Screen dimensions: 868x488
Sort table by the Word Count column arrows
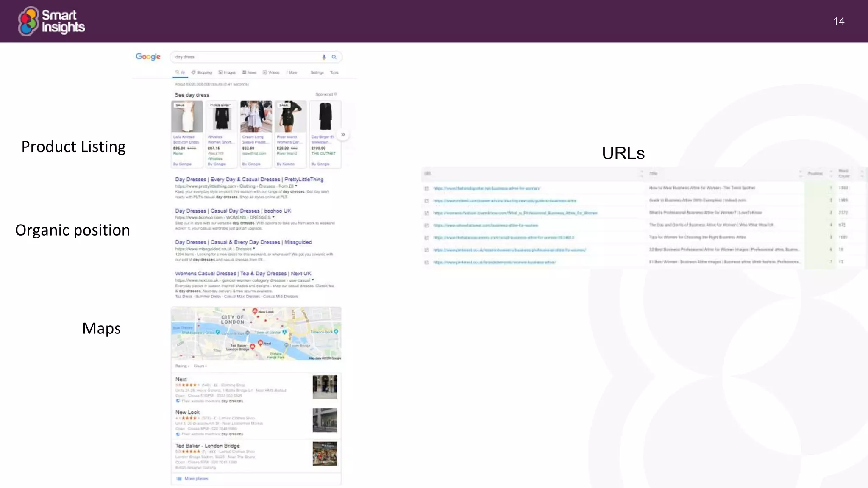pos(861,174)
